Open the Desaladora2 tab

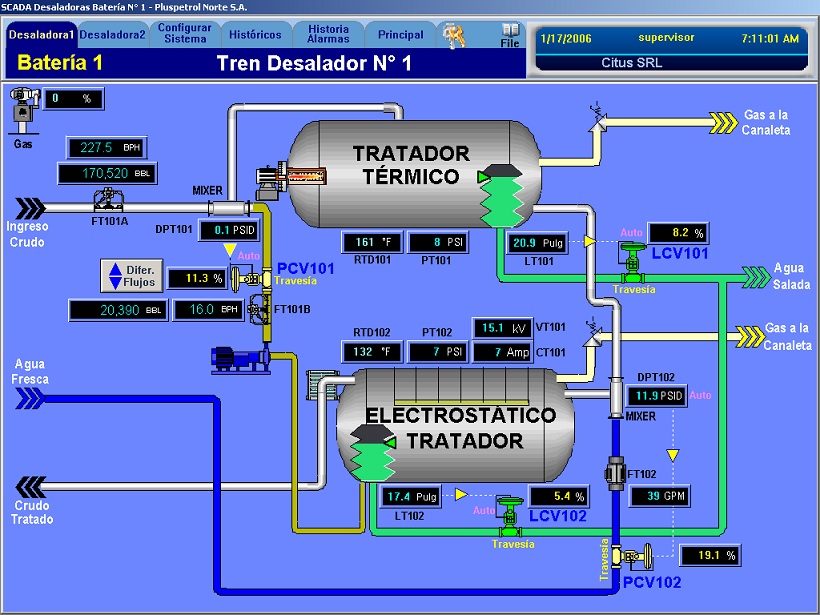[112, 35]
